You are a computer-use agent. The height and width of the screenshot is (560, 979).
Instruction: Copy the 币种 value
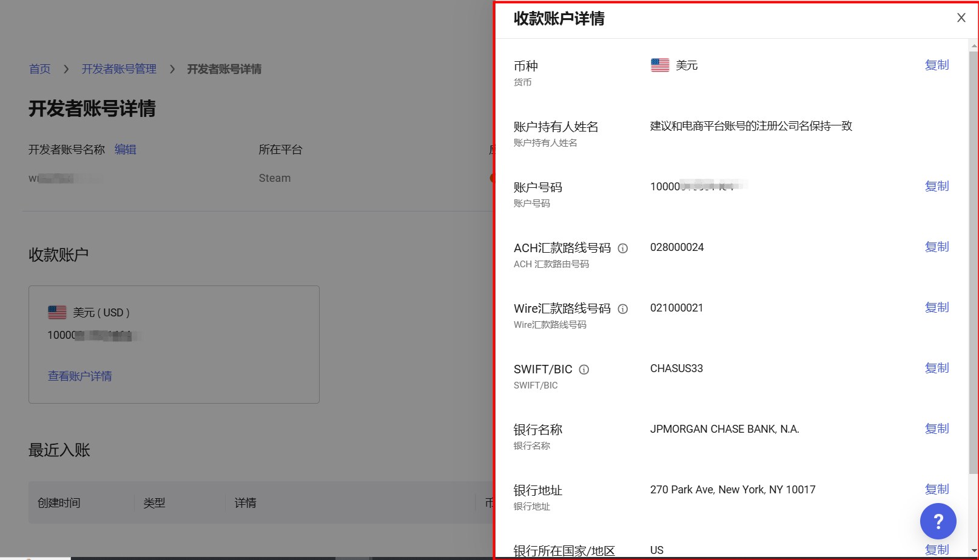[937, 65]
